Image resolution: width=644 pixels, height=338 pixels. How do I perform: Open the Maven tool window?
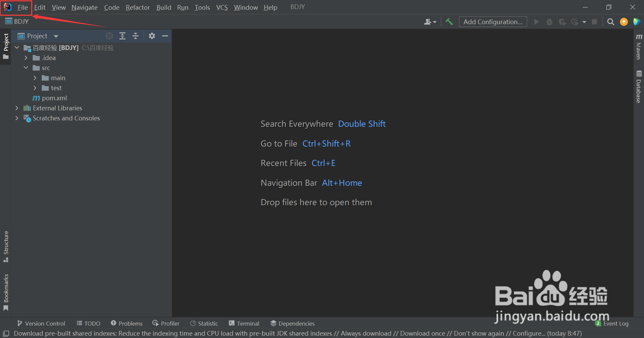(639, 47)
